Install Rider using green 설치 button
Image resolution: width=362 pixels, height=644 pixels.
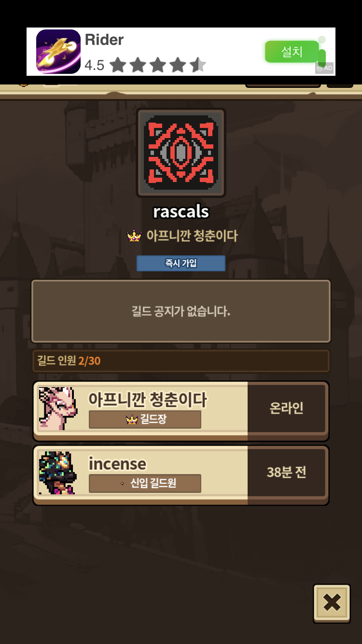(x=292, y=52)
